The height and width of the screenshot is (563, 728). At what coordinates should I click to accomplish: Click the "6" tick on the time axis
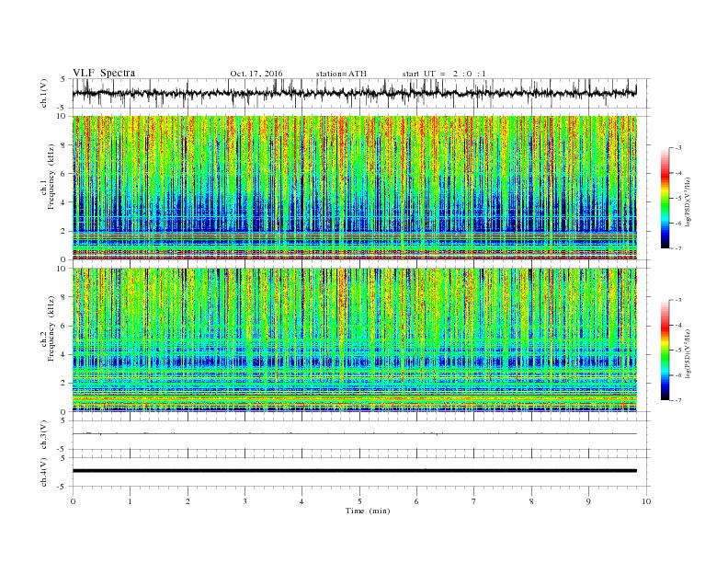417,501
